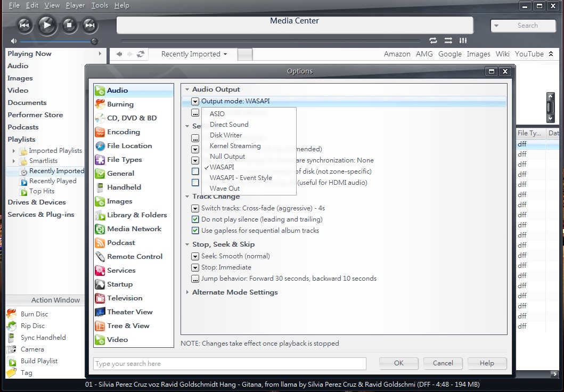Adjust the volume slider handle
Screen dimensions: 564x392
coord(94,41)
